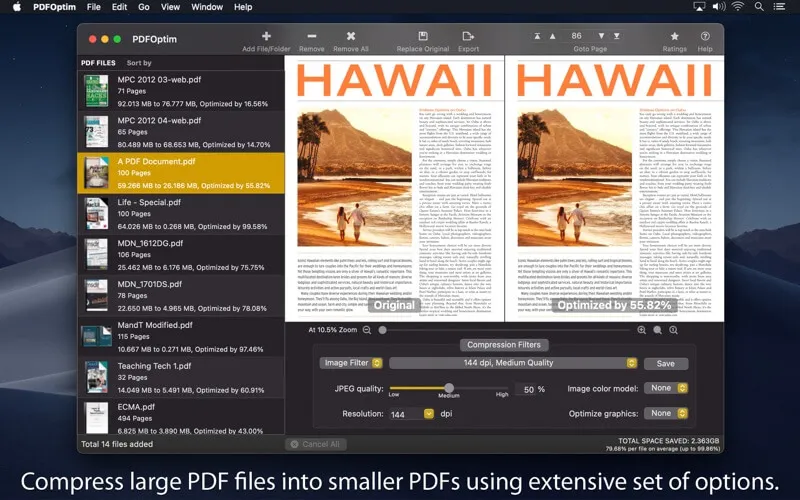Click the Ratings star icon
The width and height of the screenshot is (800, 500).
(x=674, y=36)
